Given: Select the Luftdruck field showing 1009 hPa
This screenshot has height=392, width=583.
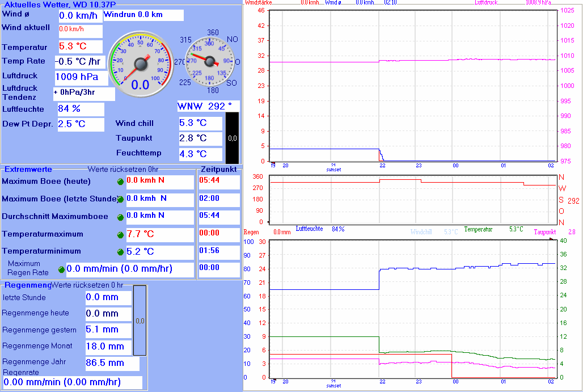Looking at the screenshot, I should 81,77.
